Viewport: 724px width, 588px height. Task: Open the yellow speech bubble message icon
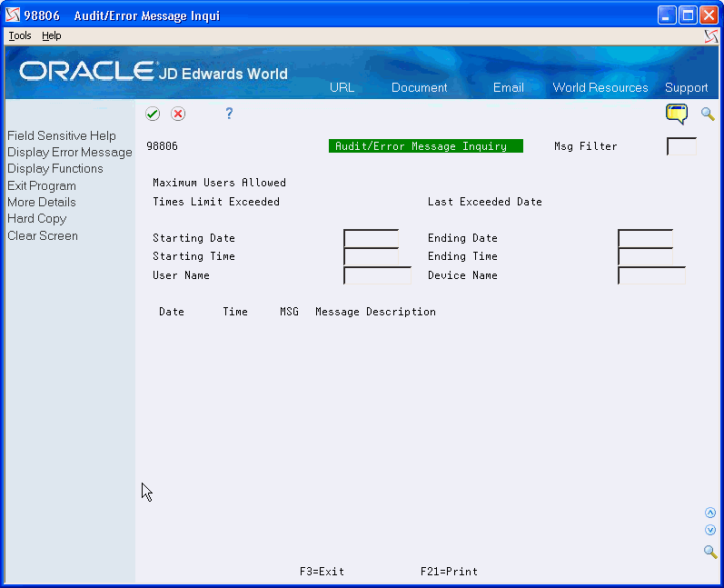677,114
